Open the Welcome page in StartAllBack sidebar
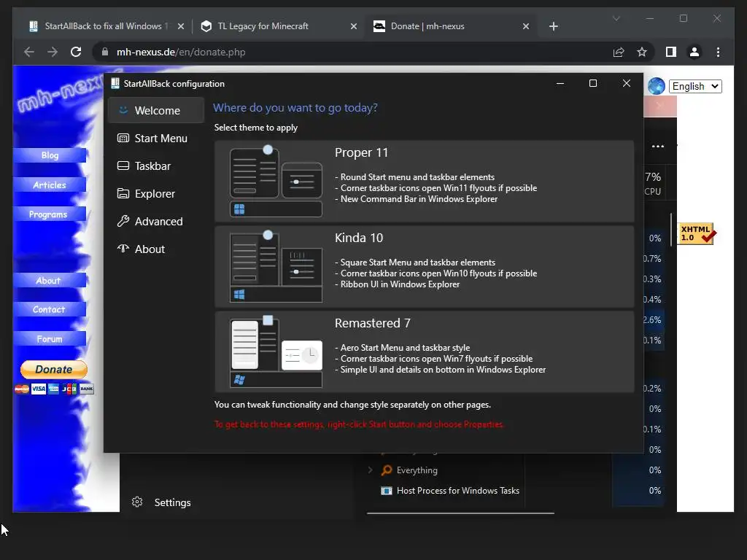 point(156,111)
